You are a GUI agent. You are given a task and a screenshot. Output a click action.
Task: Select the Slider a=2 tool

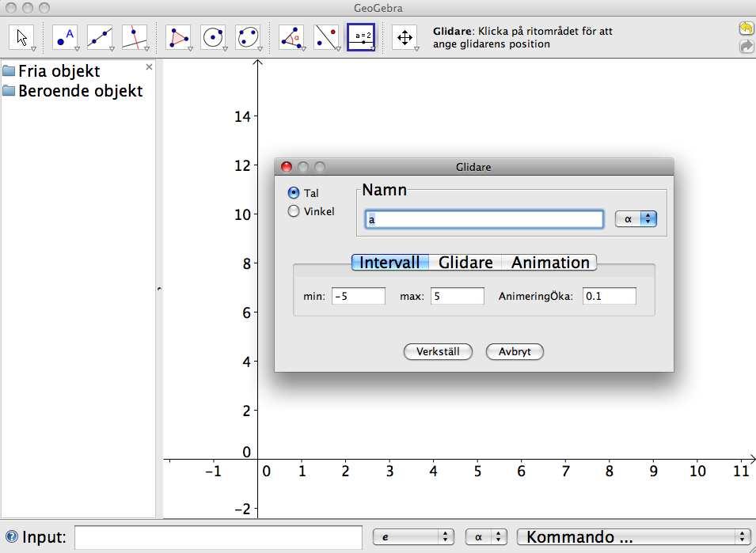tap(361, 37)
